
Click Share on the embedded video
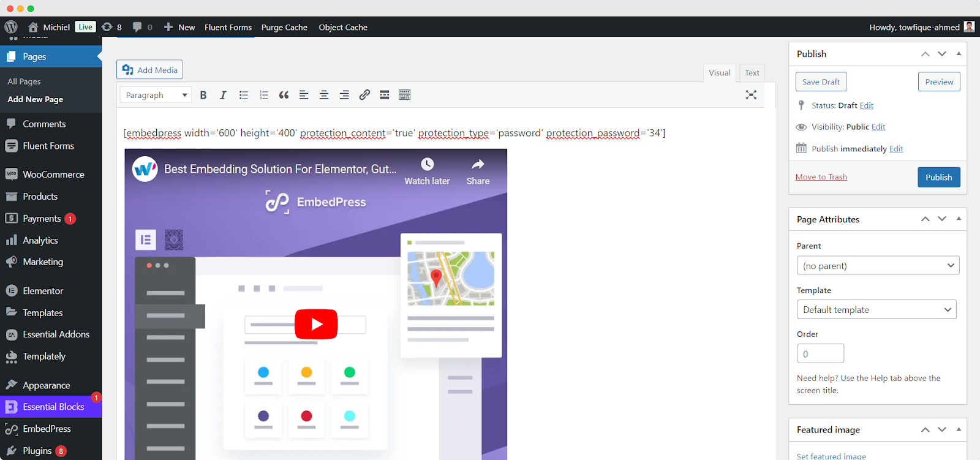[x=478, y=172]
